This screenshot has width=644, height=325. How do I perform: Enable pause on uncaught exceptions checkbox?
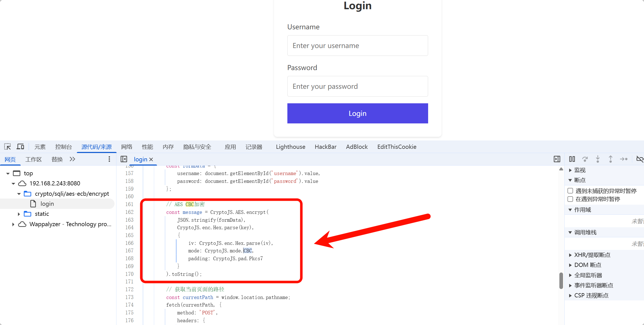click(570, 191)
